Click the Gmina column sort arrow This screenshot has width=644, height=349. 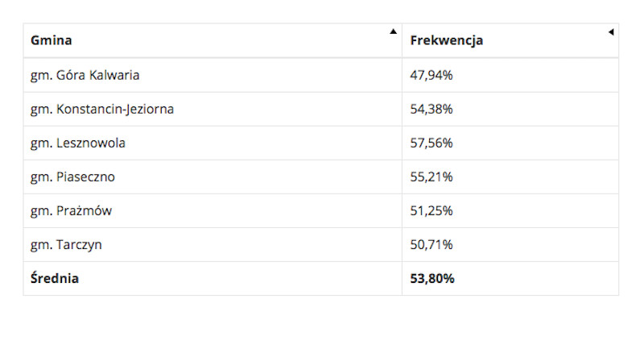pyautogui.click(x=393, y=31)
